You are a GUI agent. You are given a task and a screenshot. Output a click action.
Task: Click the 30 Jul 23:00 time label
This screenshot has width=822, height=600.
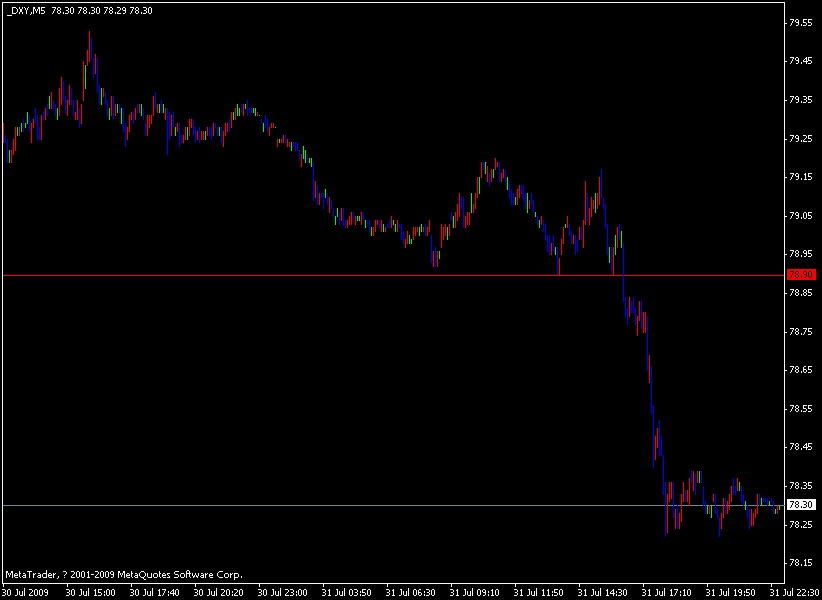pos(283,590)
